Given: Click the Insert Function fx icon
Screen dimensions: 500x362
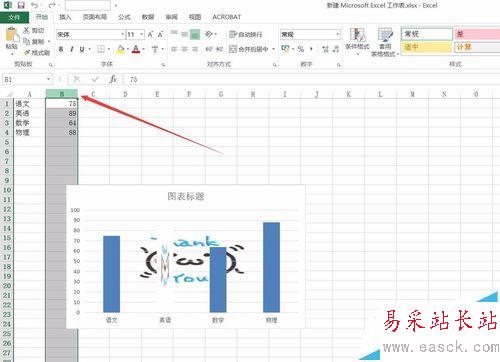Looking at the screenshot, I should (x=113, y=79).
